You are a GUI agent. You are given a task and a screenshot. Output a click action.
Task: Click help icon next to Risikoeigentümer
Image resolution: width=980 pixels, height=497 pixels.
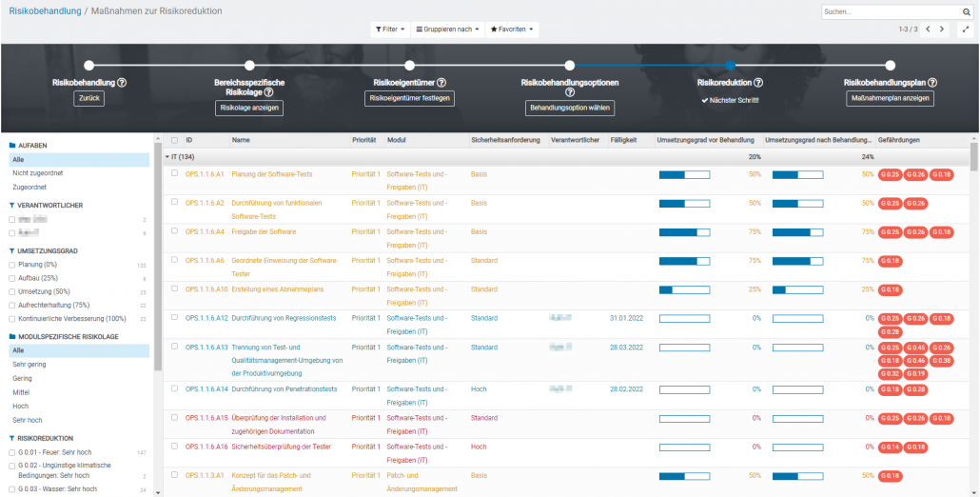tap(441, 83)
